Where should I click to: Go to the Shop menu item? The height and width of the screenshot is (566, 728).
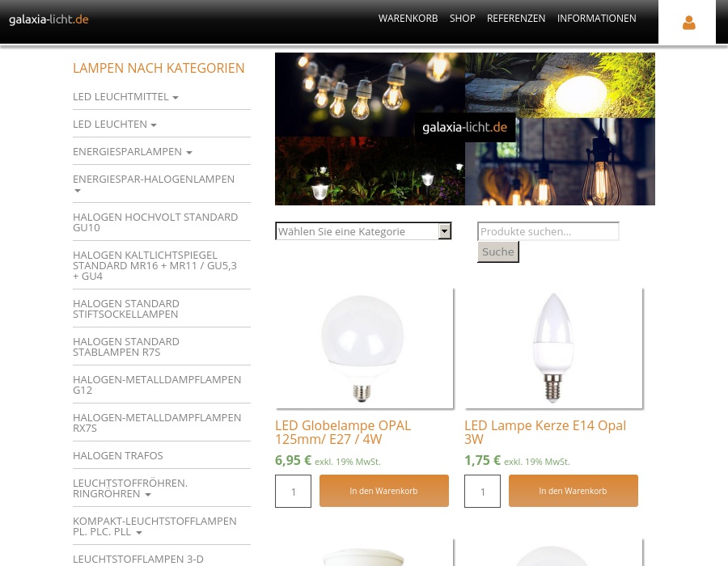point(462,19)
